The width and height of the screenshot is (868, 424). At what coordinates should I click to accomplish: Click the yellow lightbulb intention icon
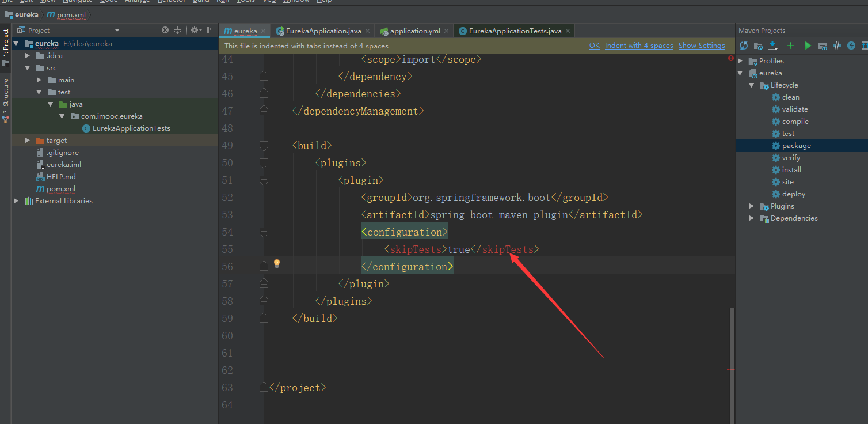click(276, 263)
